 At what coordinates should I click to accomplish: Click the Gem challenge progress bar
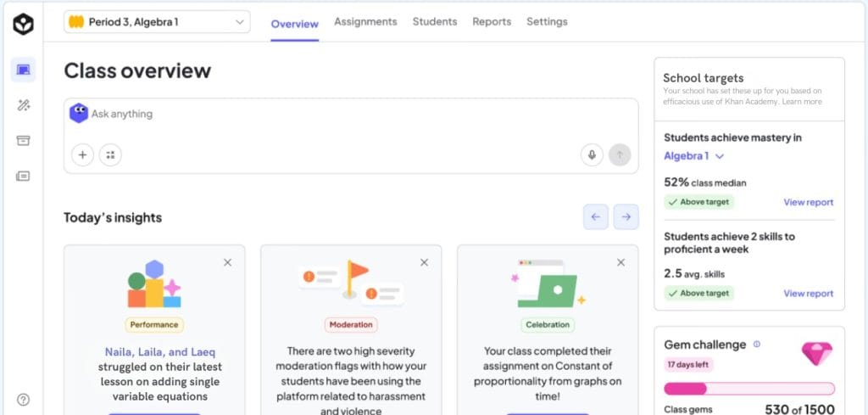click(x=749, y=389)
